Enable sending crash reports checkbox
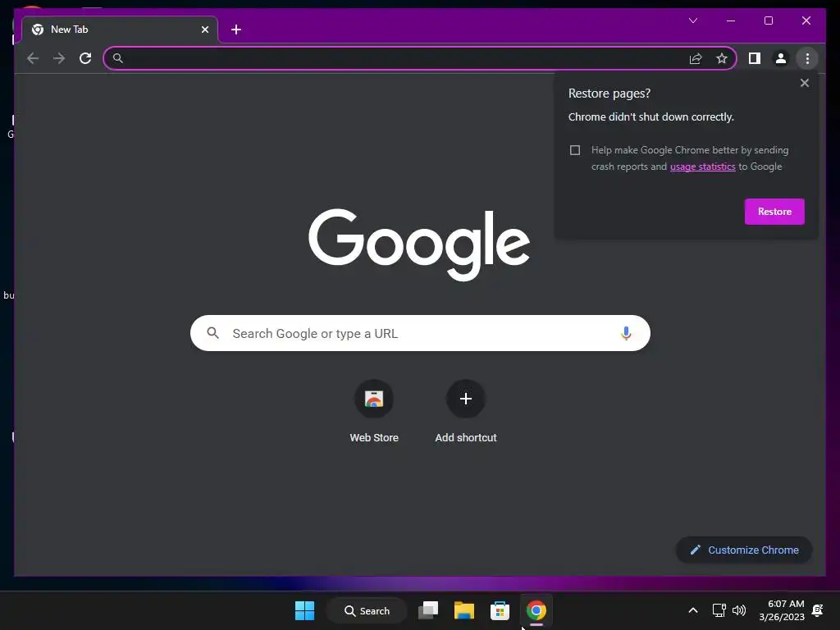Viewport: 840px width, 630px height. tap(575, 150)
